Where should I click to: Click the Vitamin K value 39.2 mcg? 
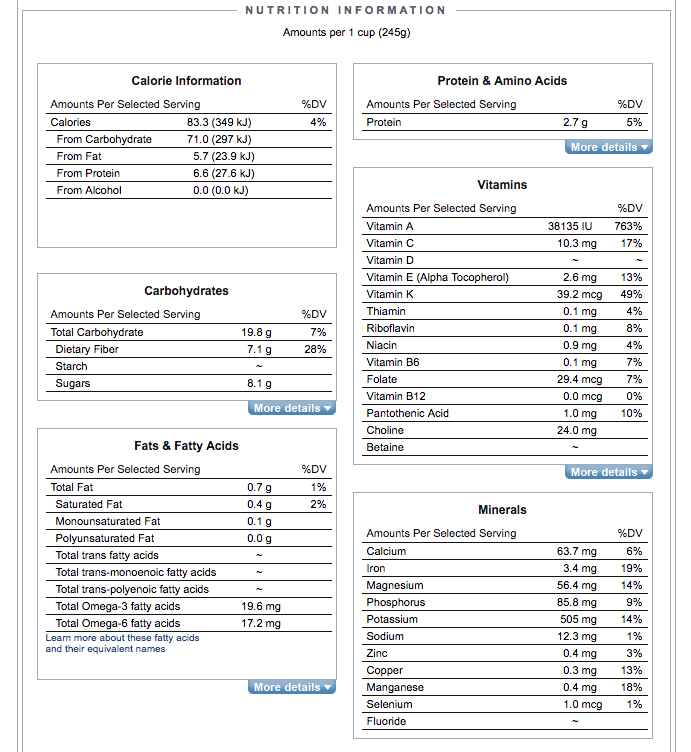point(579,294)
